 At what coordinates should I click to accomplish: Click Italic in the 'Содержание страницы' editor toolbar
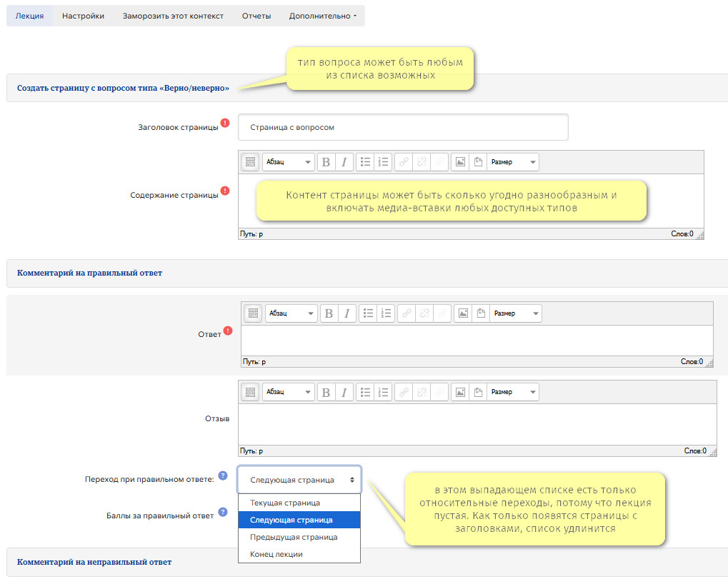coord(344,162)
